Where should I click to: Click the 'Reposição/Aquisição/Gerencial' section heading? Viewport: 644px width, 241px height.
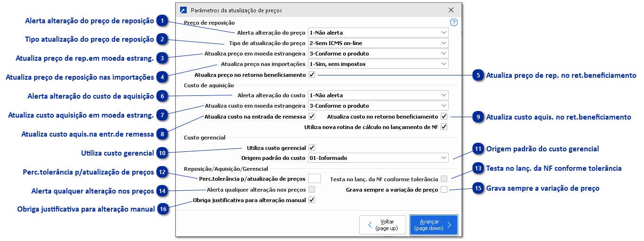[226, 168]
